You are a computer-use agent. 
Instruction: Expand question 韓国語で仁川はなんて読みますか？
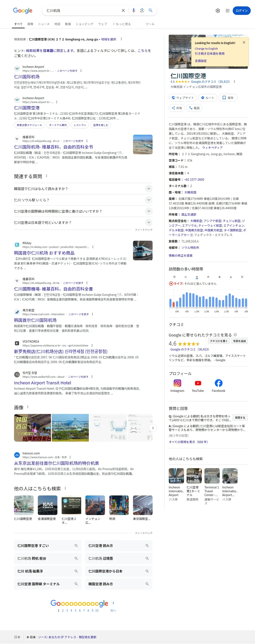coord(83,189)
